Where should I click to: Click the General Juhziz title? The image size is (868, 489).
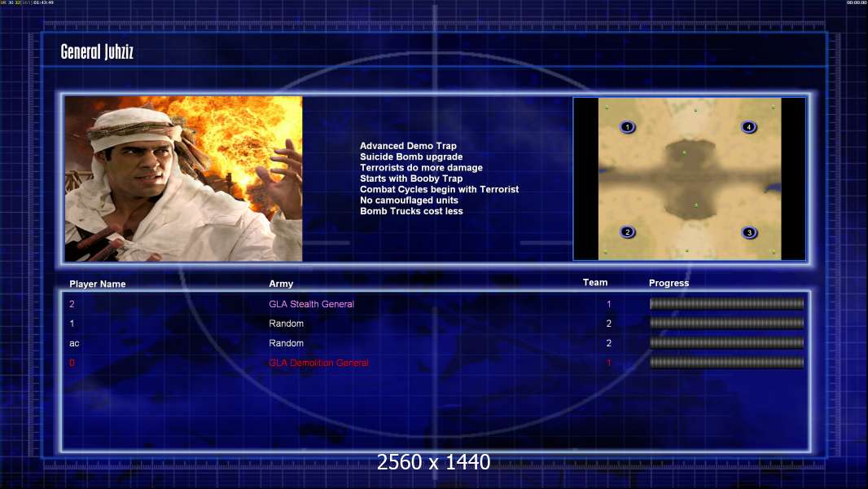tap(97, 51)
